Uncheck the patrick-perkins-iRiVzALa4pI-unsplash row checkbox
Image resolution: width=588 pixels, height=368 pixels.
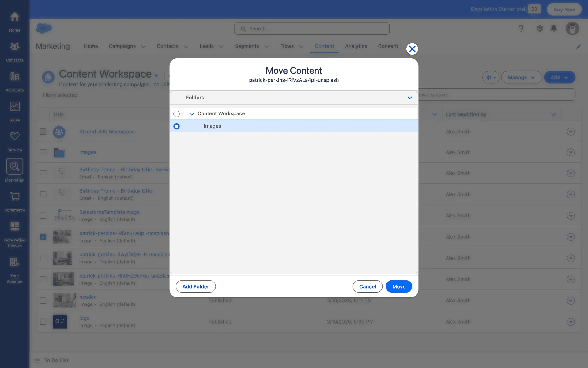(43, 237)
